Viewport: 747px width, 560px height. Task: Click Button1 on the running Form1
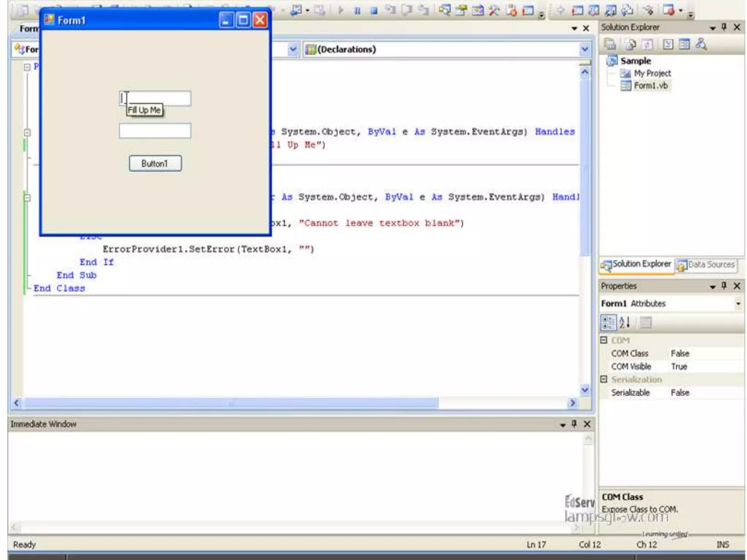155,163
